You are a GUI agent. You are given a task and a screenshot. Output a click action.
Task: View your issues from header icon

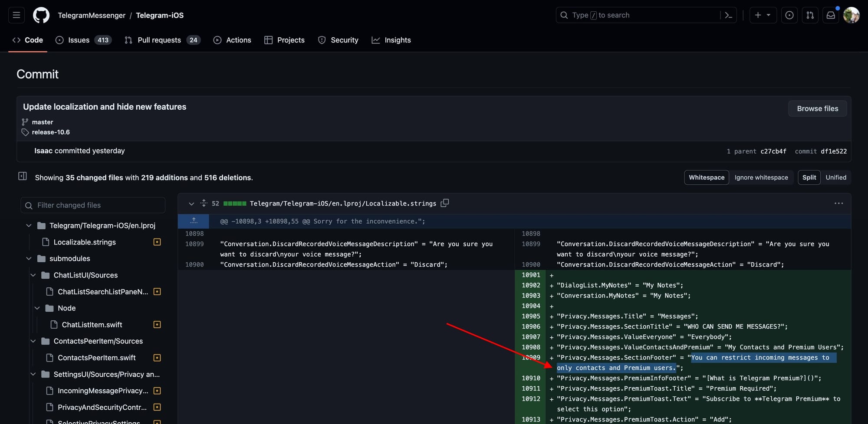tap(789, 15)
